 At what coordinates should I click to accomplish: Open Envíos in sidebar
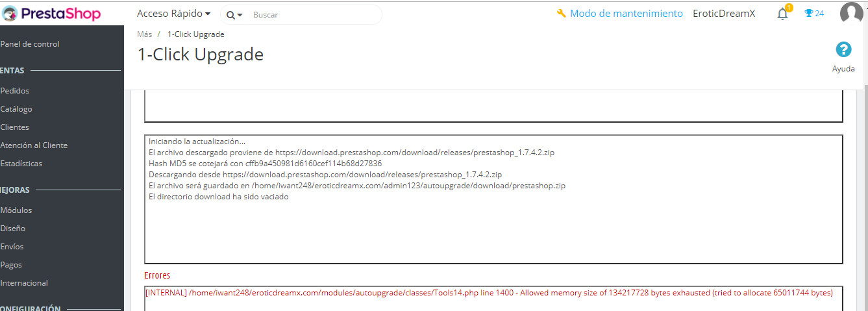12,247
